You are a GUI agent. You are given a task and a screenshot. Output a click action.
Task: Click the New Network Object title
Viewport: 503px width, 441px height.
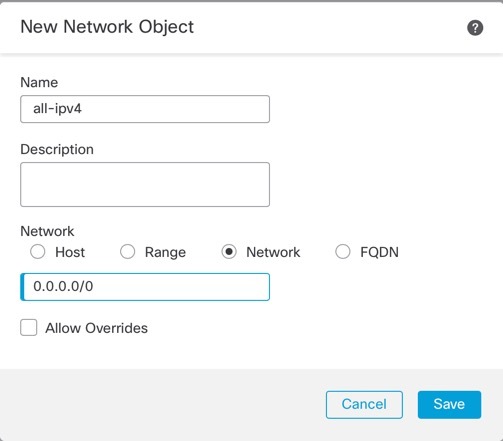107,27
